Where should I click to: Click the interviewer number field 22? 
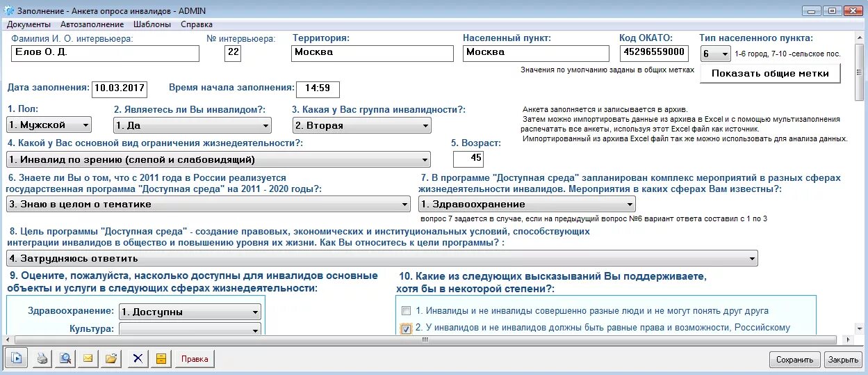(x=233, y=53)
